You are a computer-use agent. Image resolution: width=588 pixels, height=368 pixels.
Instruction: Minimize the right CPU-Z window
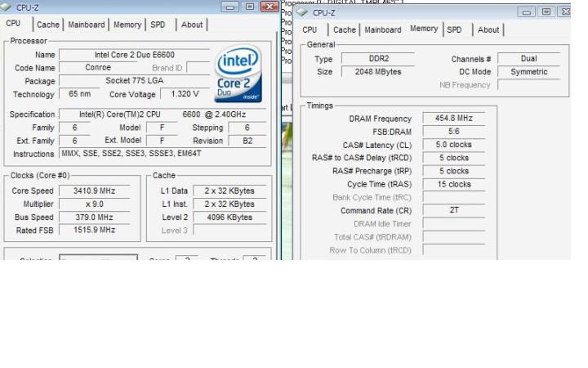pos(526,12)
